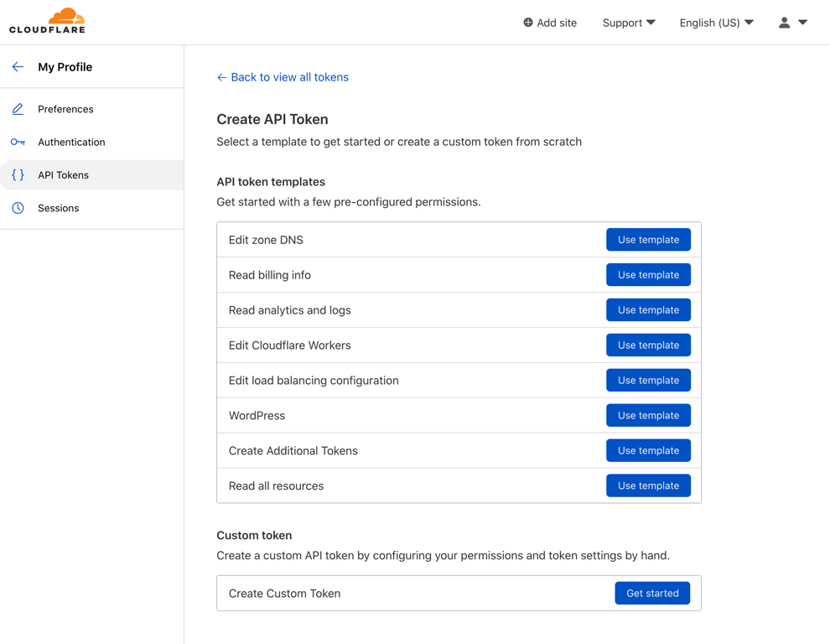Click the Sessions clock icon
This screenshot has height=644, width=830.
click(18, 208)
